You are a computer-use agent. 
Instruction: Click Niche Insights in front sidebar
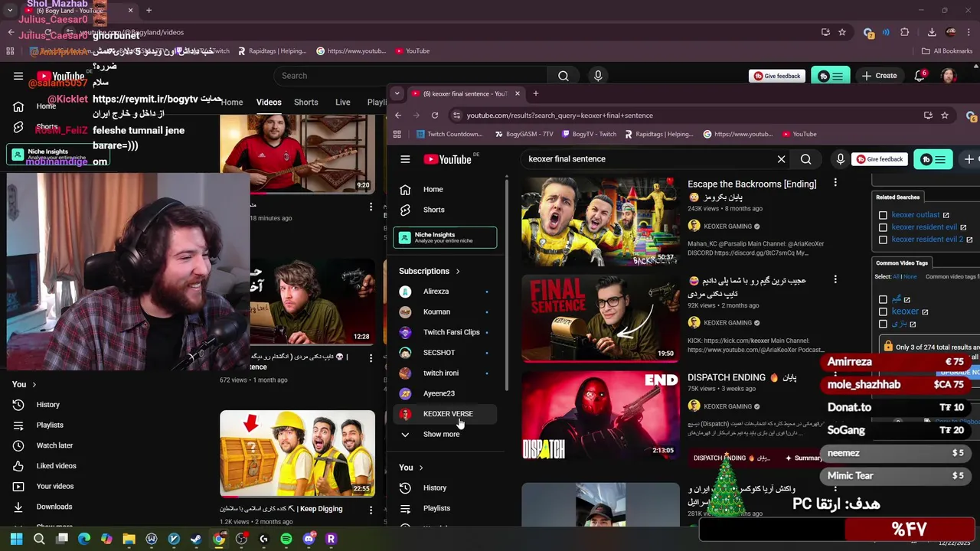click(445, 238)
